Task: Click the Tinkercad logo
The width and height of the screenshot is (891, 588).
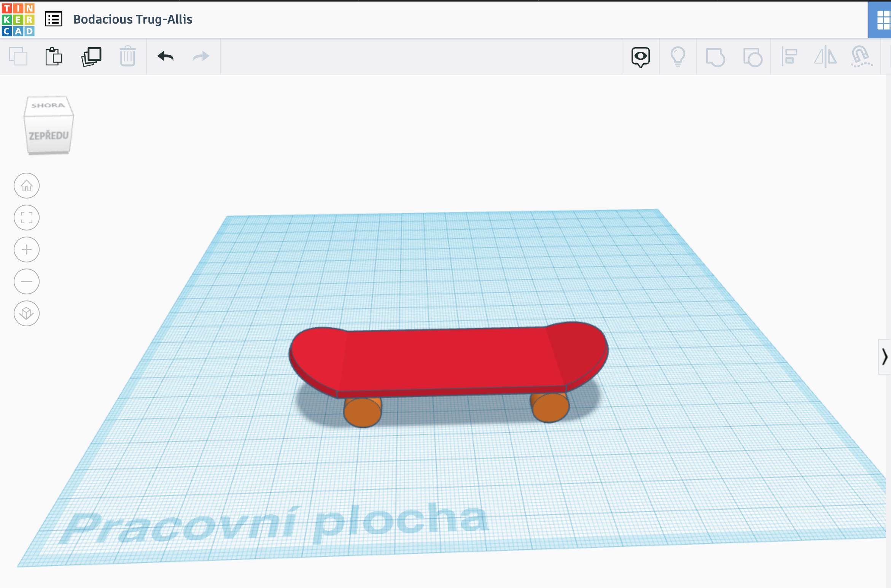Action: pos(18,19)
